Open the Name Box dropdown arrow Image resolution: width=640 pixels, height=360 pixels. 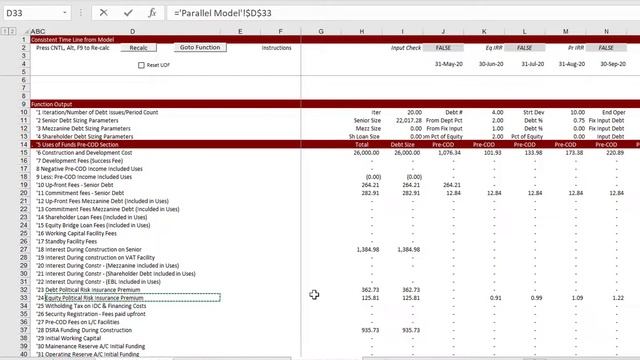coord(64,13)
